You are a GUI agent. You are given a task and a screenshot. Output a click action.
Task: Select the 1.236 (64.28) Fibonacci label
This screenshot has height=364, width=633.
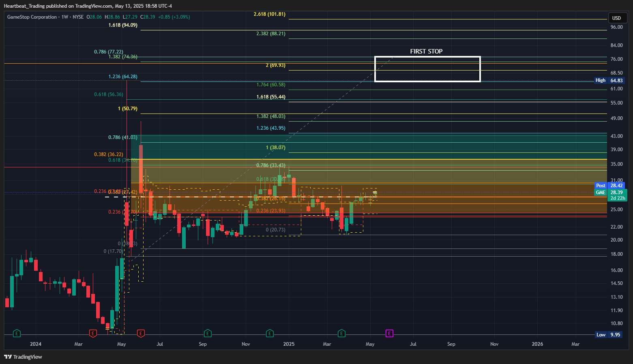123,77
